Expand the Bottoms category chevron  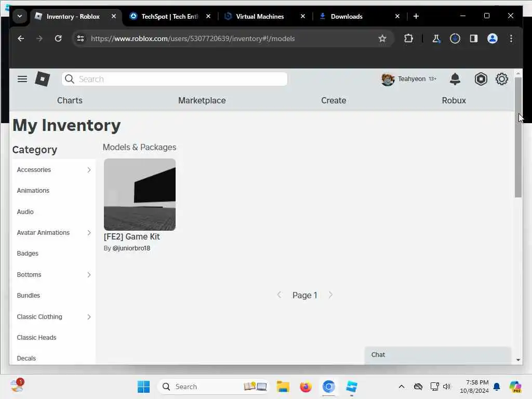[x=89, y=275]
